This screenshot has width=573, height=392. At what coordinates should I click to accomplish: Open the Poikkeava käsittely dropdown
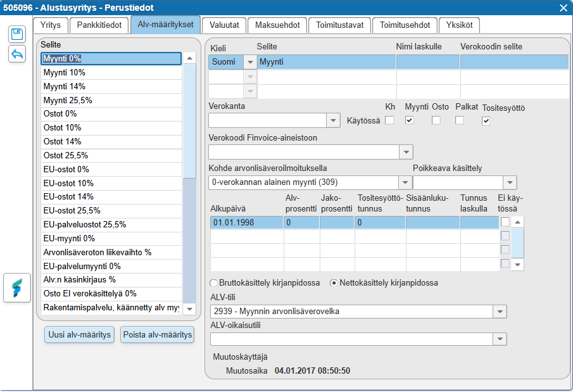click(510, 182)
